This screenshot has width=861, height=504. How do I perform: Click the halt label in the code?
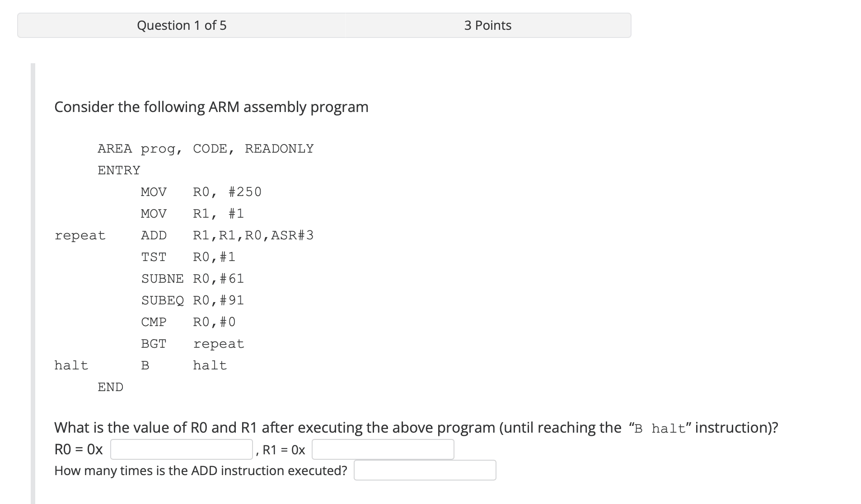(x=71, y=365)
